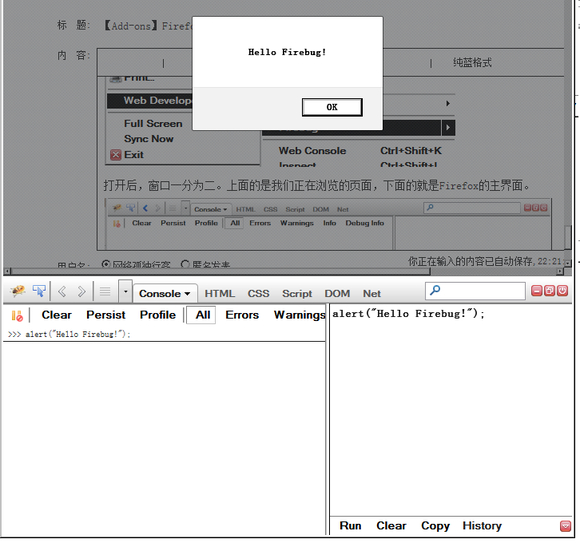The image size is (580, 543).
Task: Run the command editor script
Action: 350,526
